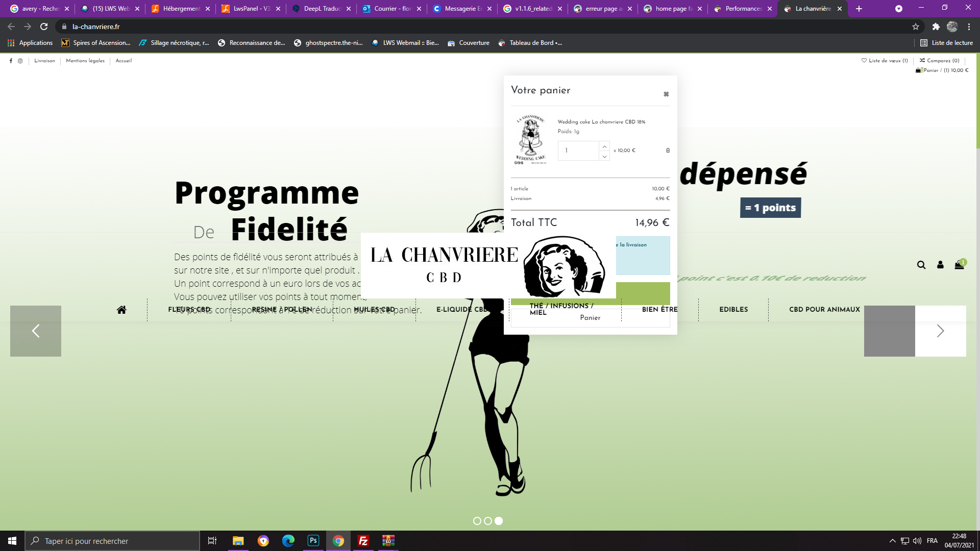
Task: Open CBD POUR ANIMAUX menu item
Action: [824, 310]
